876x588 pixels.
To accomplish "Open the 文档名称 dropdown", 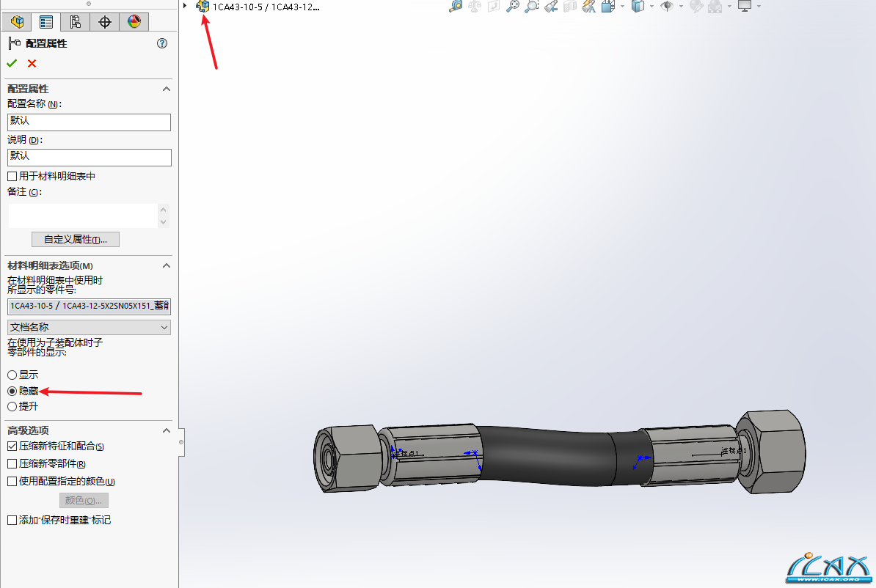I will coord(89,328).
